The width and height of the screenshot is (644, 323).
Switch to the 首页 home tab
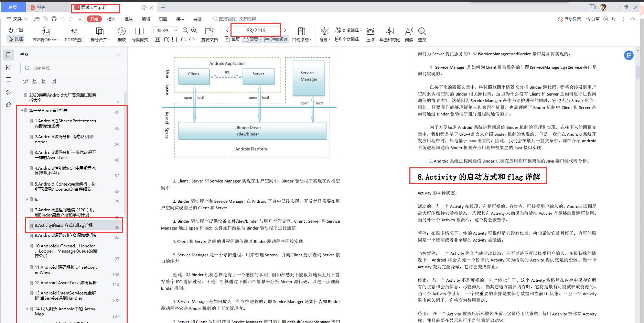(x=13, y=7)
